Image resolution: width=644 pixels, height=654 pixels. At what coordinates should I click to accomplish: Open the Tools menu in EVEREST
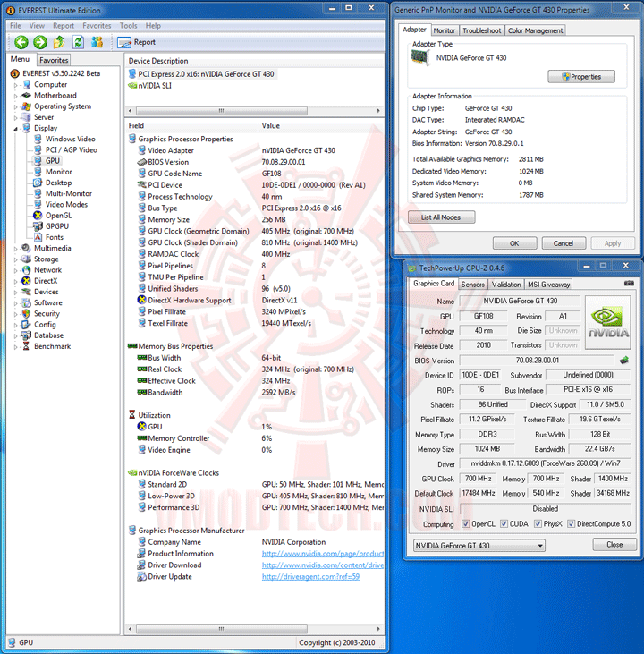click(x=129, y=26)
